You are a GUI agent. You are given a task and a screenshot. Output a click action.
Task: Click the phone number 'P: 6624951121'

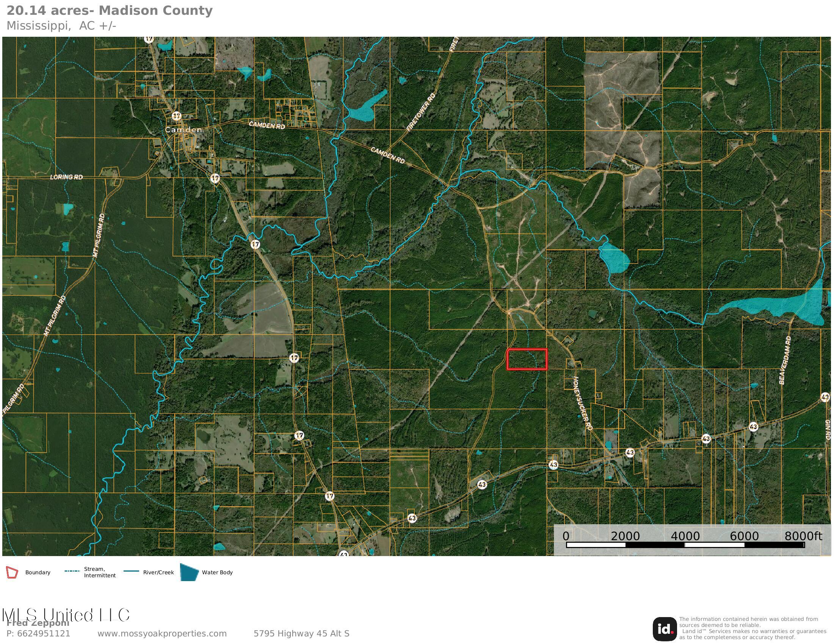tap(39, 634)
